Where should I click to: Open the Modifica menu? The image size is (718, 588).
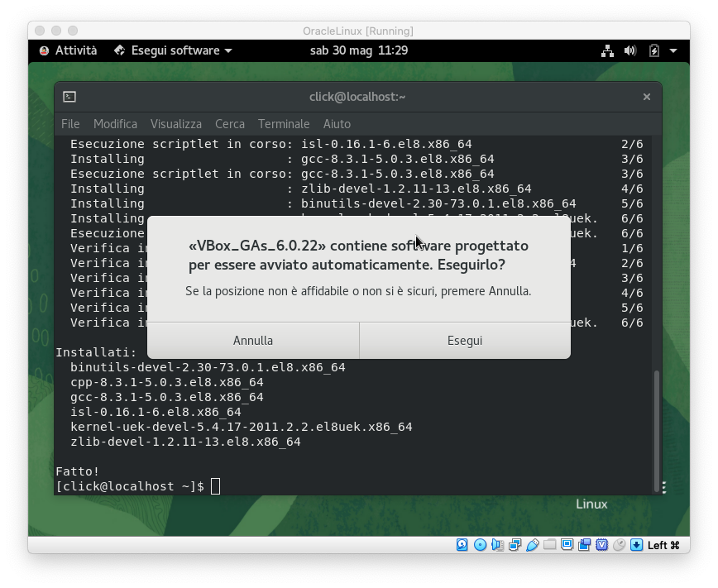(116, 124)
